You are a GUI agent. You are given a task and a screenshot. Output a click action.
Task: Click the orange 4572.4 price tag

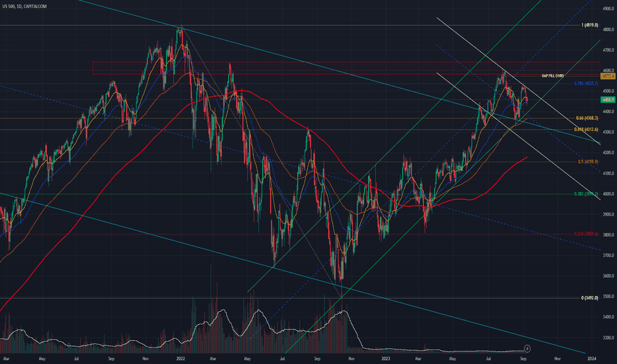click(x=608, y=76)
